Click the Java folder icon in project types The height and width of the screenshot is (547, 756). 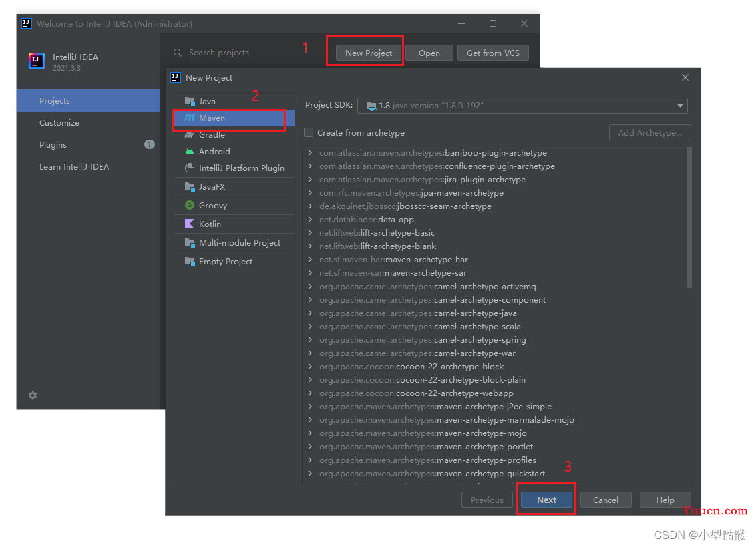click(190, 102)
